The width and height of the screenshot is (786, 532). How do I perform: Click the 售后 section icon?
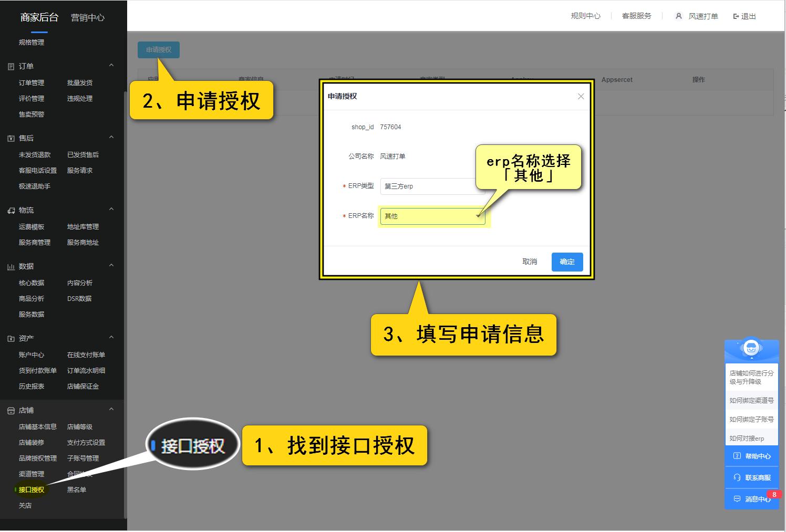coord(10,137)
